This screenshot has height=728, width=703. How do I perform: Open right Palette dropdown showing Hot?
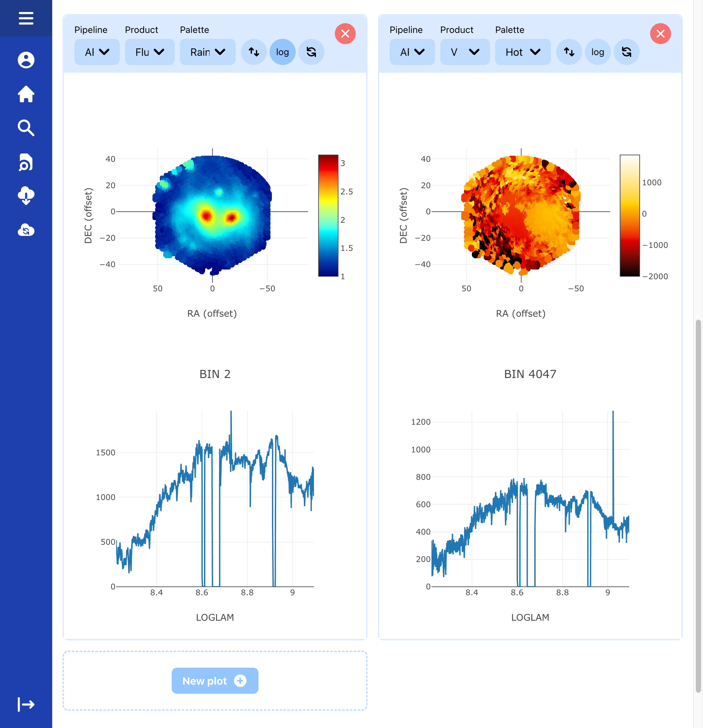(523, 52)
